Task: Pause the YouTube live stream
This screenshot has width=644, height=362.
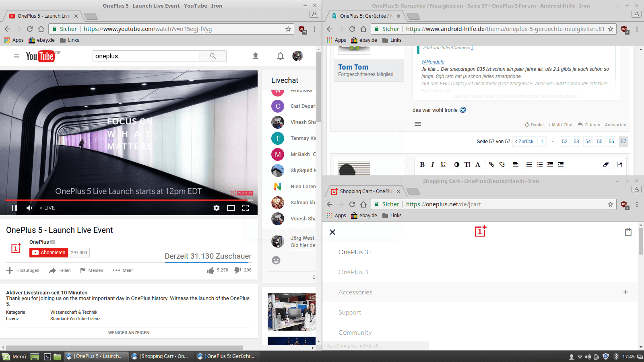Action: tap(14, 208)
